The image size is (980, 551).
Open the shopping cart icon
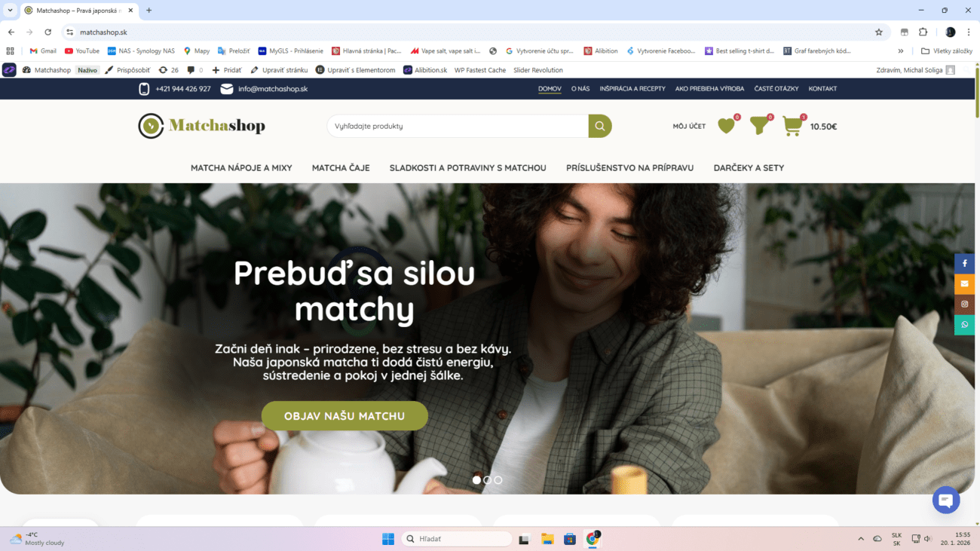(x=792, y=126)
